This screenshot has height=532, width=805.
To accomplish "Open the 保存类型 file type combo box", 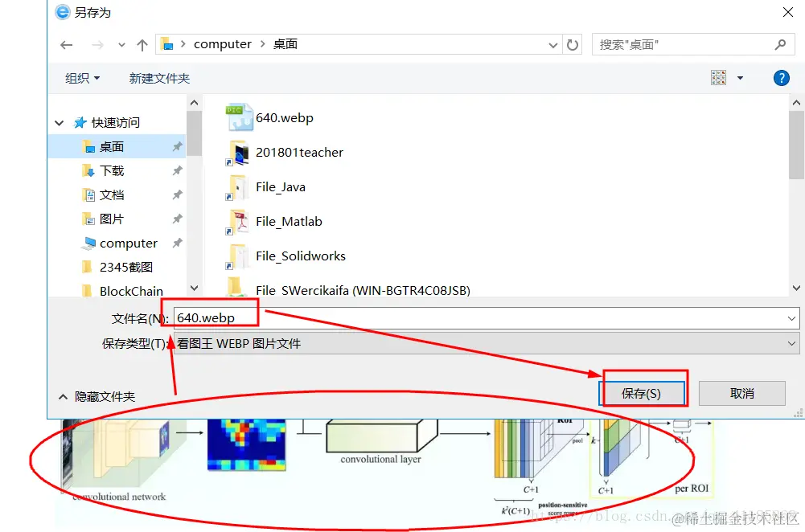I will (x=487, y=343).
